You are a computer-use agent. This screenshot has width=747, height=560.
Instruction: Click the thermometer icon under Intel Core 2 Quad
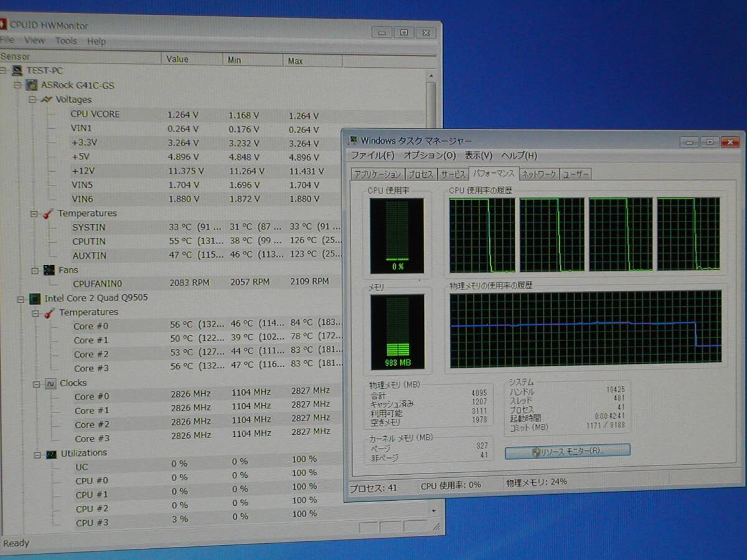coord(49,313)
